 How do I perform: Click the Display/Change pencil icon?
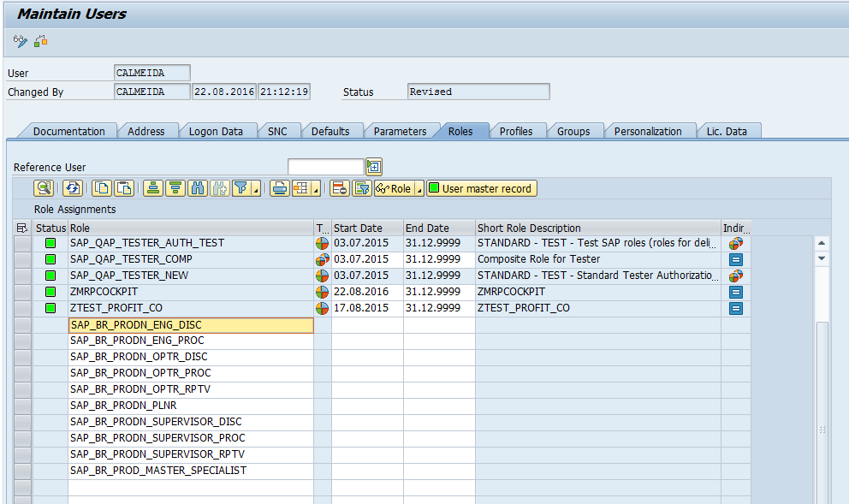pos(20,41)
